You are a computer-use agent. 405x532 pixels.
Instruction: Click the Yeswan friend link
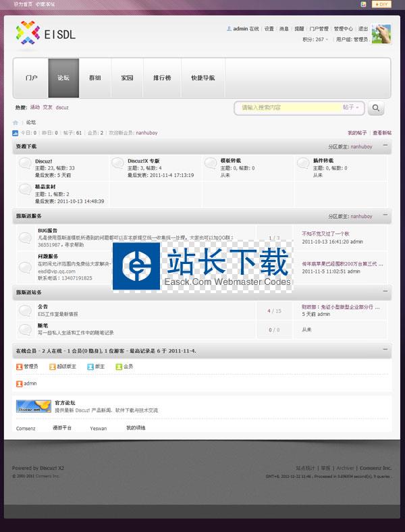(99, 429)
